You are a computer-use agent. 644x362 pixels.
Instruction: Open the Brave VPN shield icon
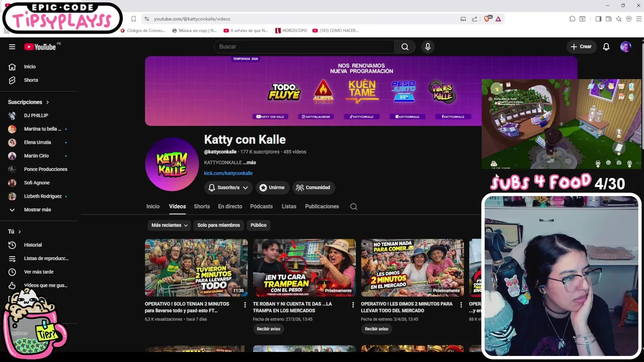pyautogui.click(x=628, y=19)
